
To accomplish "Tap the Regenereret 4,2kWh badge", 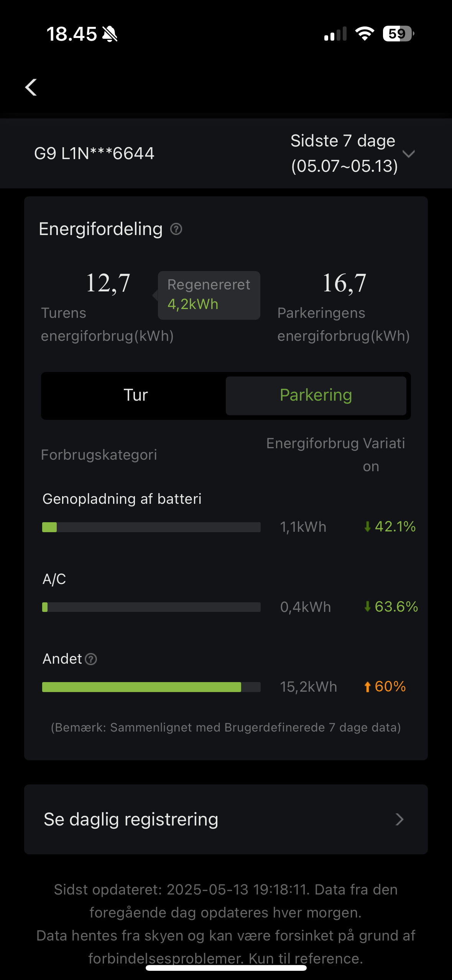I will point(209,295).
